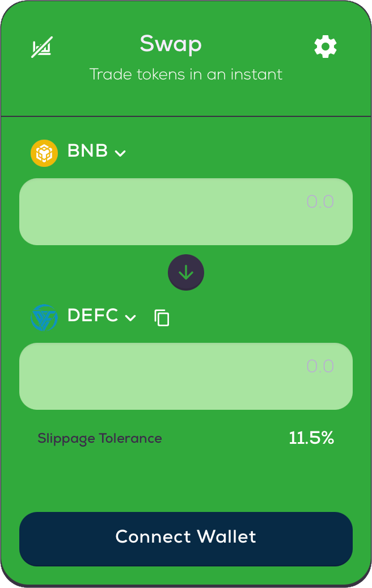Flip swap direction with the down arrow

pyautogui.click(x=186, y=272)
